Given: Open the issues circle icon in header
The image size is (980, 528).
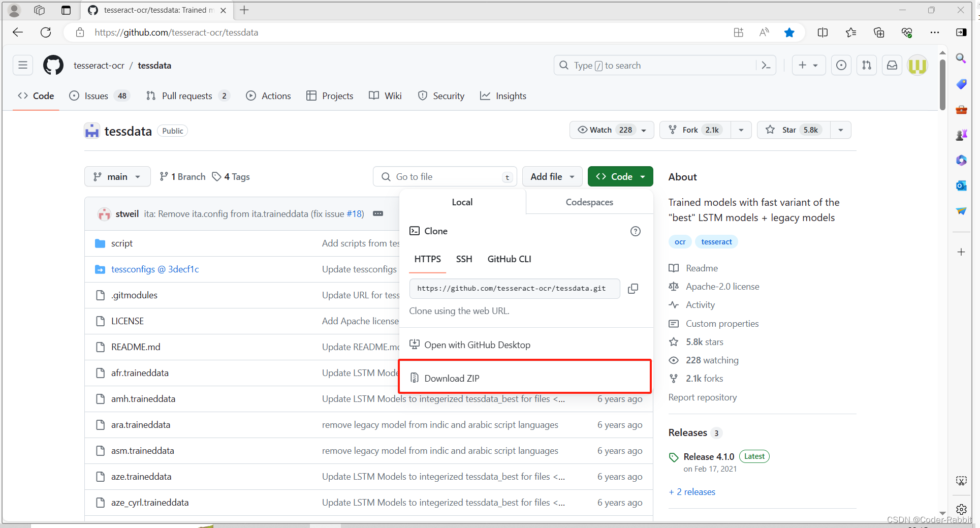Looking at the screenshot, I should (841, 65).
